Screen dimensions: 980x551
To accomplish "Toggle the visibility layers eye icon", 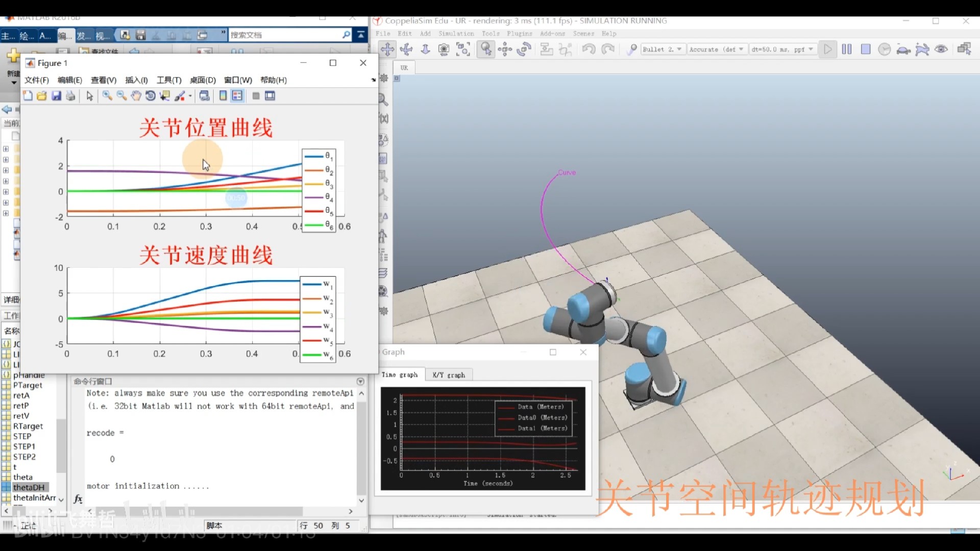I will point(942,49).
